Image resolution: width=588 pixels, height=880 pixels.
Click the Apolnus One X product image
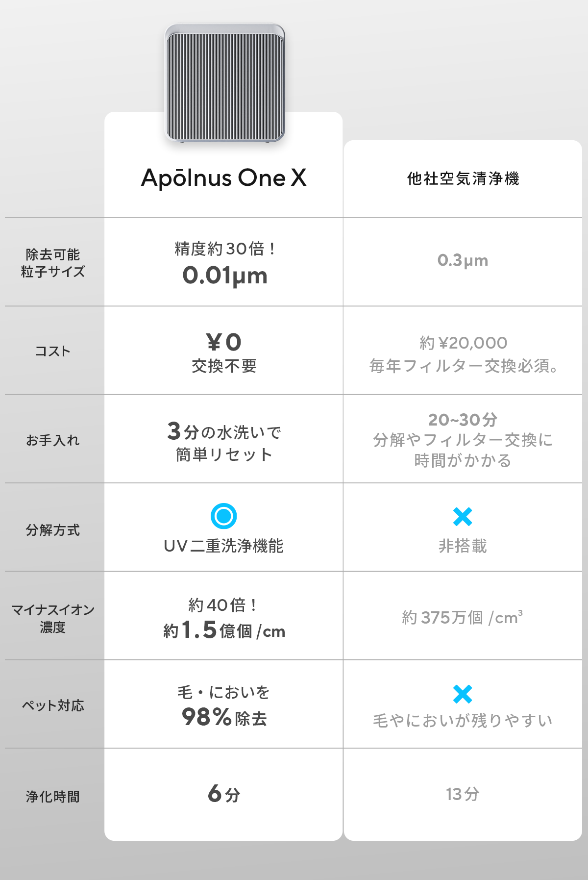coord(224,83)
